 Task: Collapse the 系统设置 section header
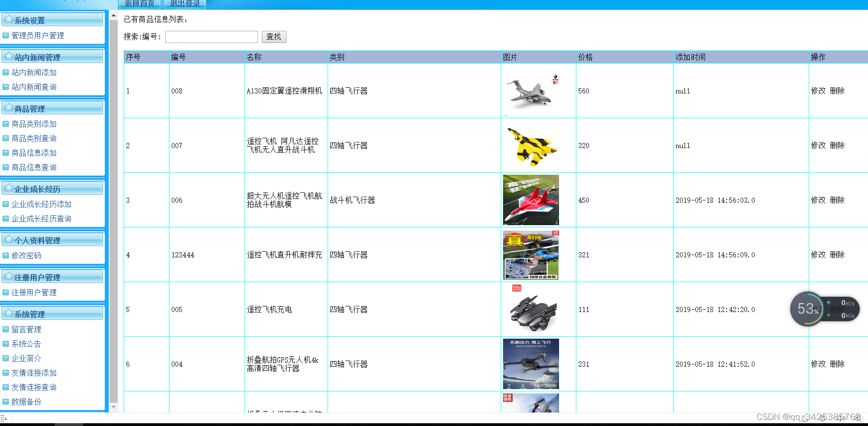point(52,20)
